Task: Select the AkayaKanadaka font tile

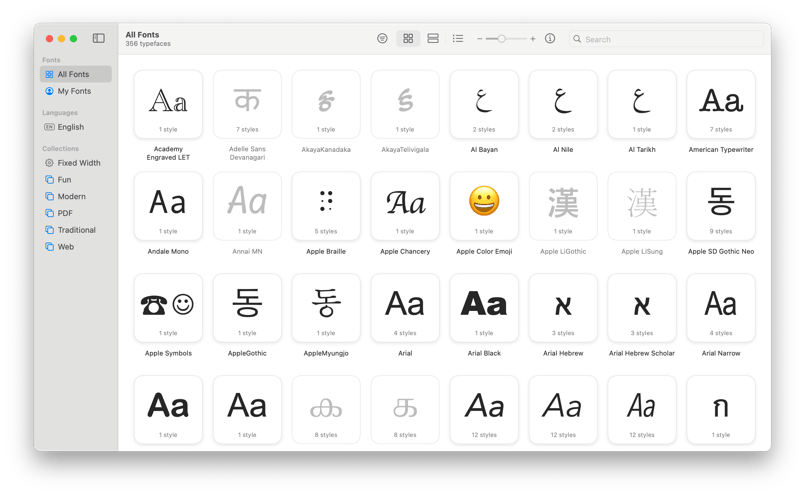Action: pyautogui.click(x=326, y=105)
